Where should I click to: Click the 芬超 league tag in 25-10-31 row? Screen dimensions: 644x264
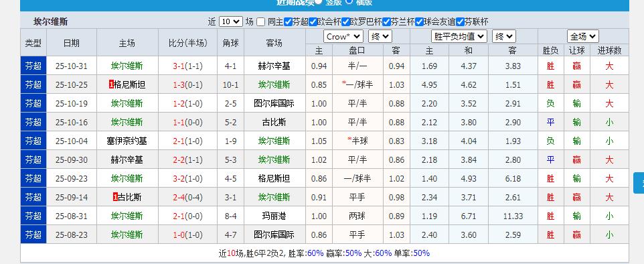33,66
